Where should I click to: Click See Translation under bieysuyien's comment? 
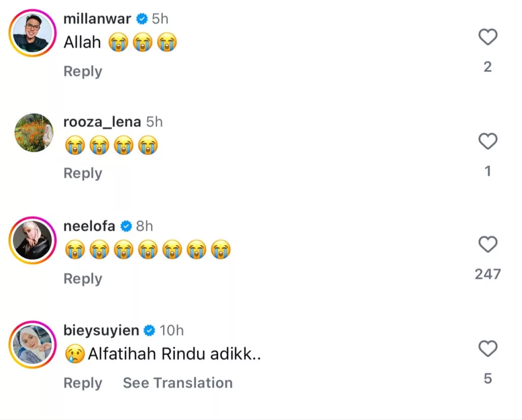[x=177, y=383]
